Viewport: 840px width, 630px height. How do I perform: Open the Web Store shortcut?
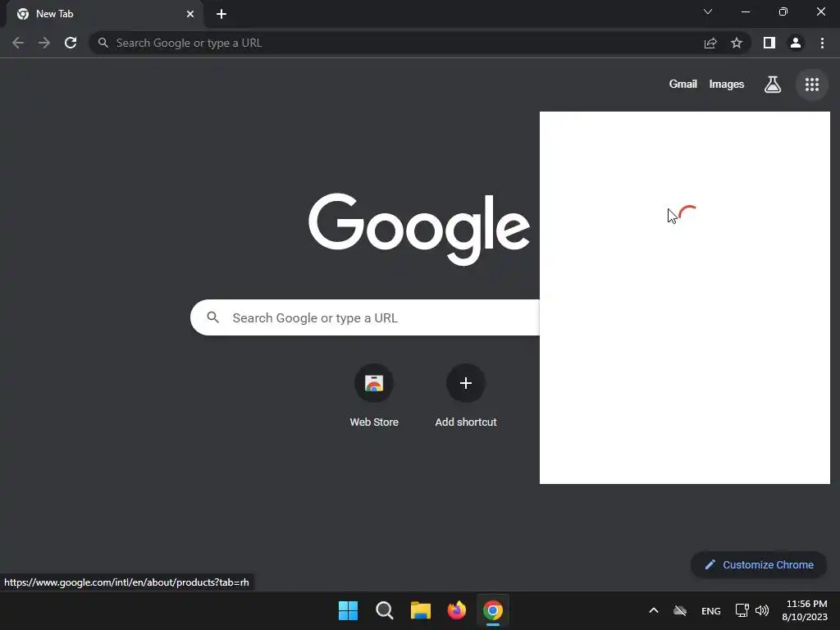[374, 395]
